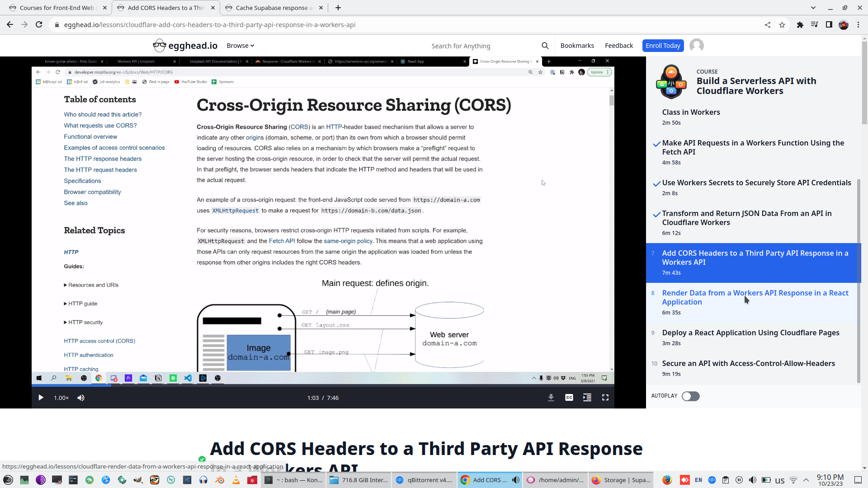Image resolution: width=868 pixels, height=488 pixels.
Task: Toggle the Autoplay switch
Action: [690, 396]
